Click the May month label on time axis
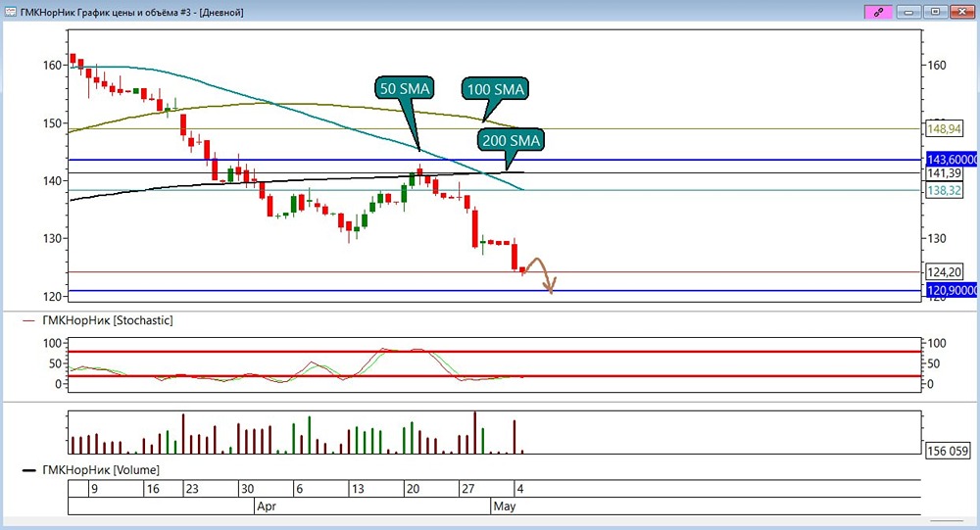The width and height of the screenshot is (980, 530). (505, 506)
